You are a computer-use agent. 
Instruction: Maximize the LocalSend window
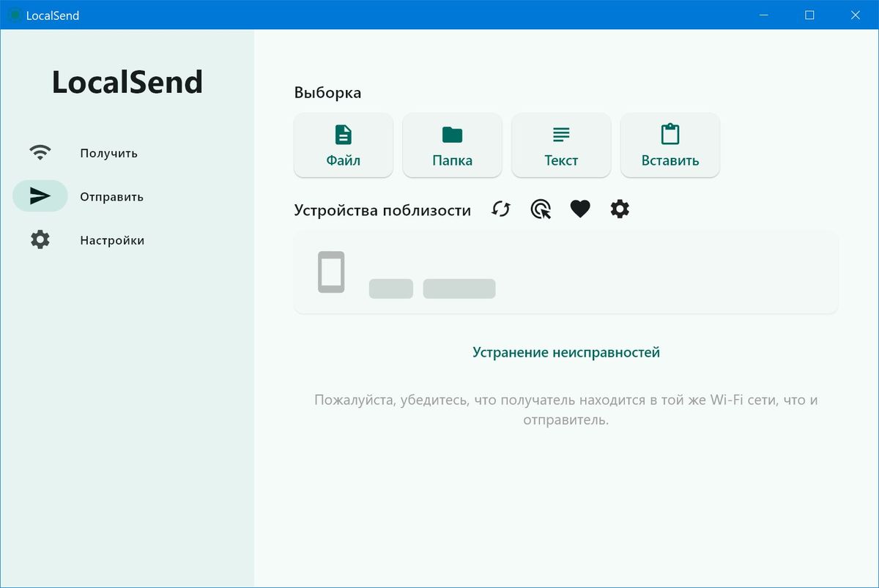[809, 15]
